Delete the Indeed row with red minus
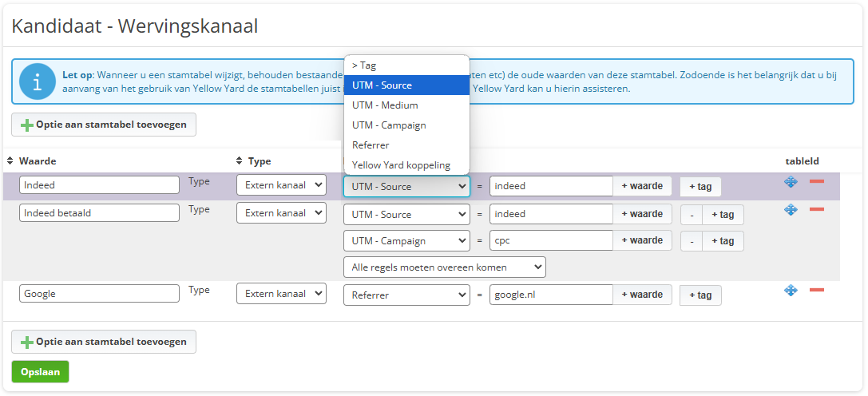This screenshot has width=868, height=396. tap(817, 181)
